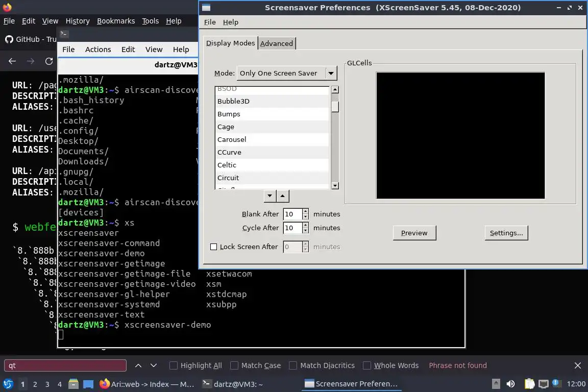Viewport: 588px width, 392px height.
Task: Increase the Cycle After minutes value
Action: pyautogui.click(x=306, y=226)
